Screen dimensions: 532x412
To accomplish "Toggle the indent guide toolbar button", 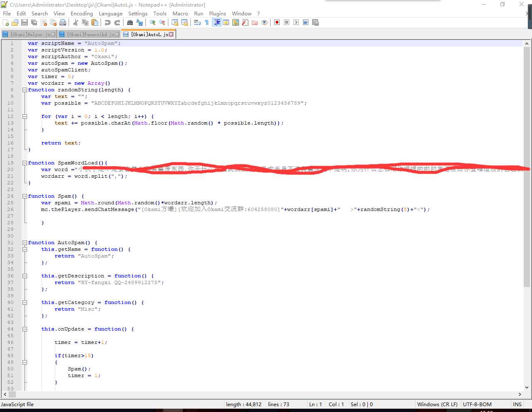I will pyautogui.click(x=217, y=22).
